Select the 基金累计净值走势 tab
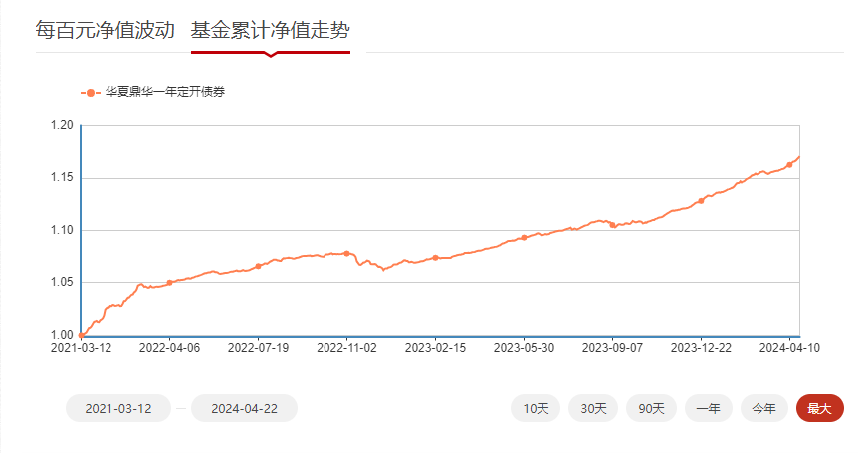The width and height of the screenshot is (868, 453). click(x=271, y=30)
